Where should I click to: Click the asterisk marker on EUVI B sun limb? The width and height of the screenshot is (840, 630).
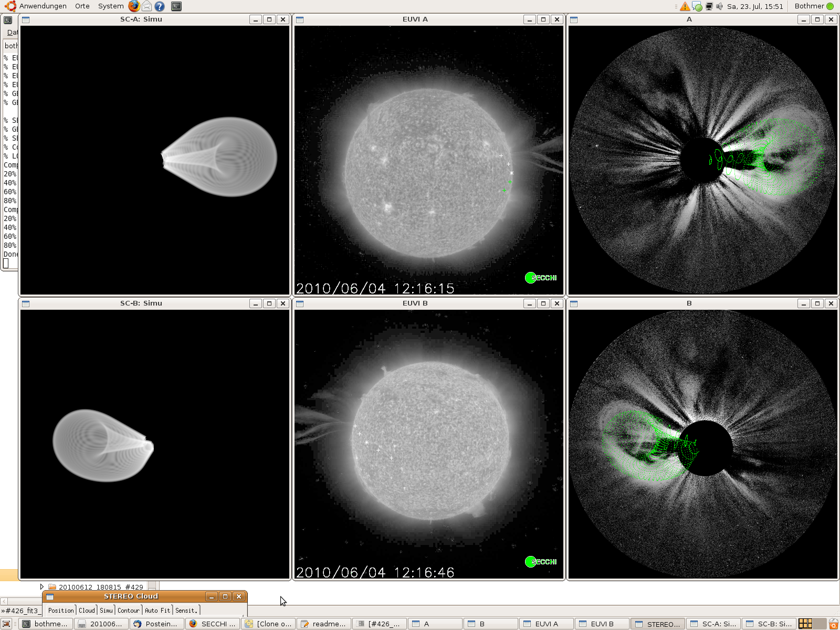(366, 443)
